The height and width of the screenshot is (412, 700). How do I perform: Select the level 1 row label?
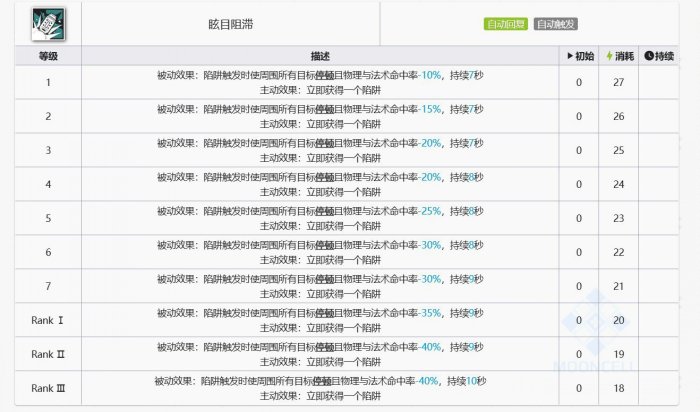(48, 82)
